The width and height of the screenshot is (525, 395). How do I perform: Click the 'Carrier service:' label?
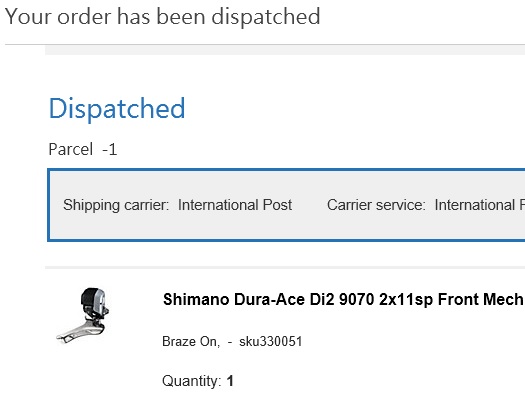(376, 205)
